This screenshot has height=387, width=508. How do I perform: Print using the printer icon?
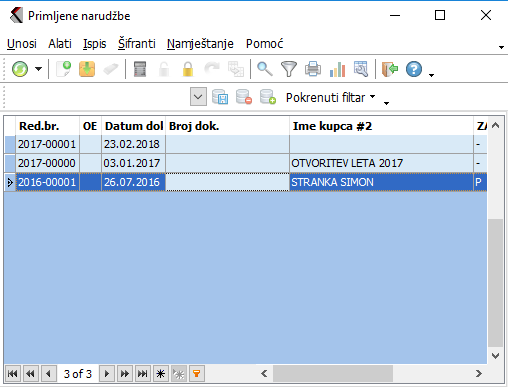[x=313, y=69]
